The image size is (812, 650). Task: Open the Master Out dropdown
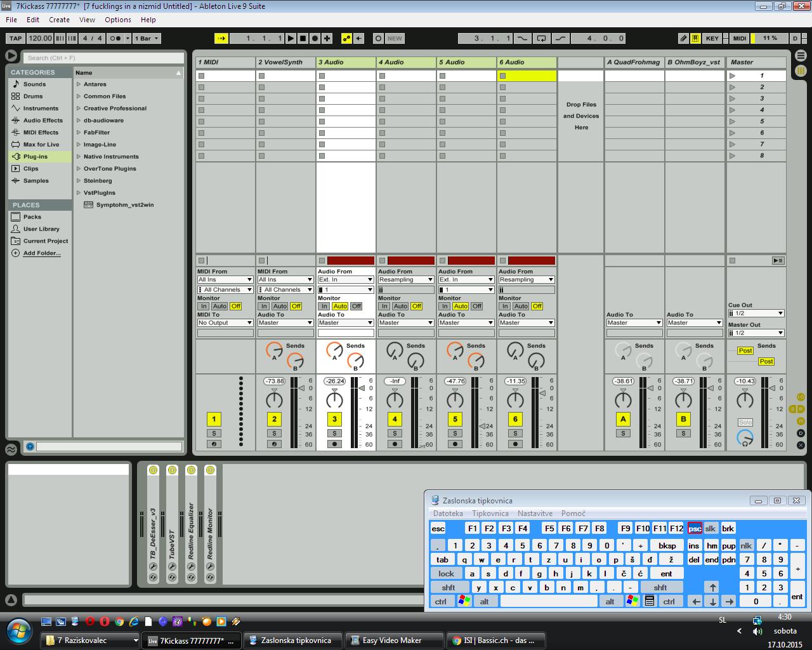click(x=756, y=333)
